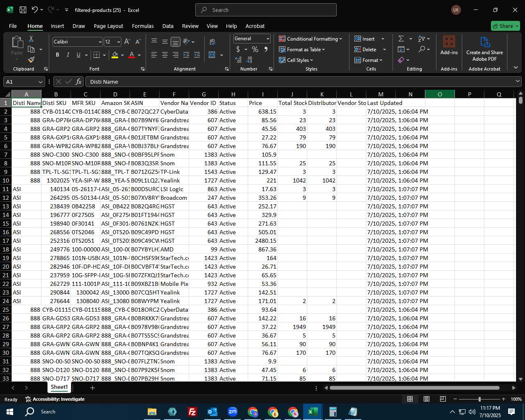
Task: Click the Increase Font Size icon
Action: (x=127, y=42)
